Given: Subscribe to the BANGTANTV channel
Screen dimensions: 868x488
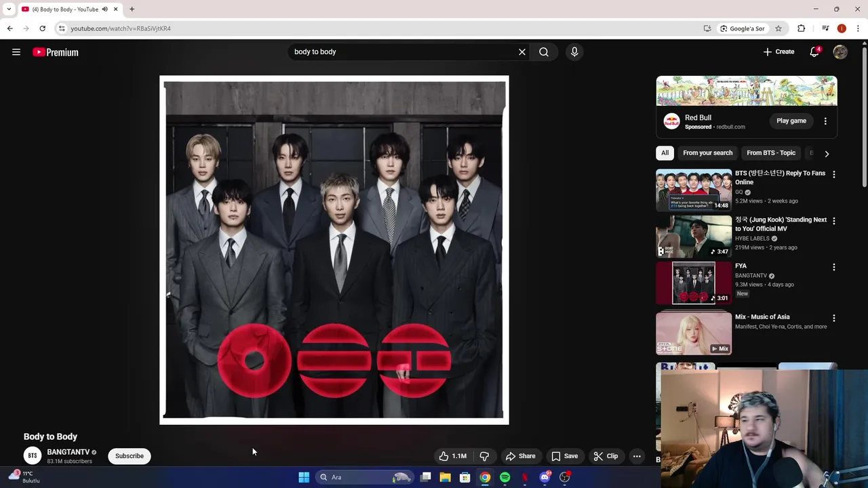Looking at the screenshot, I should pyautogui.click(x=130, y=456).
